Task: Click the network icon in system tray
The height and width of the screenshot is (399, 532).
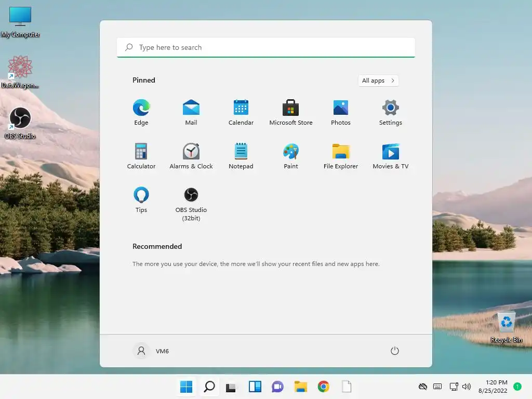Action: (x=454, y=387)
